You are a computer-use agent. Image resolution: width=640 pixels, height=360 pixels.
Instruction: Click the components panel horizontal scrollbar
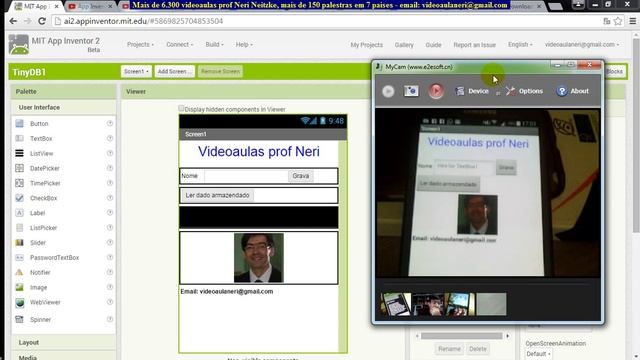(x=462, y=336)
